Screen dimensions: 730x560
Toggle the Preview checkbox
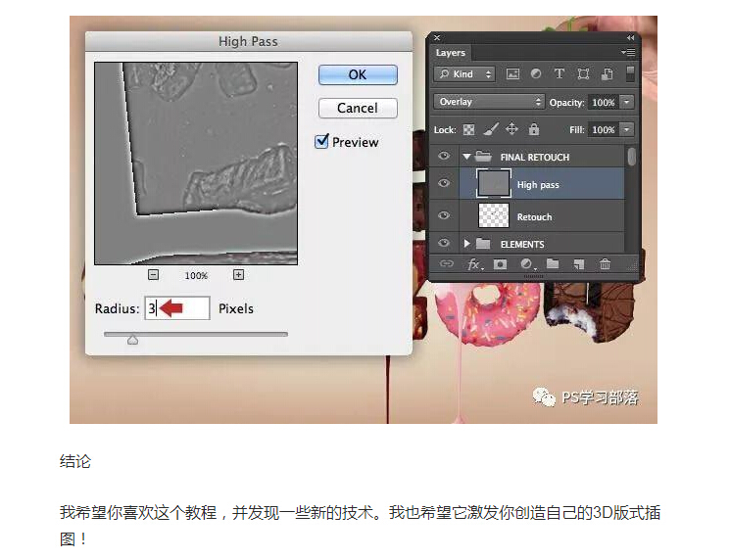tap(321, 141)
